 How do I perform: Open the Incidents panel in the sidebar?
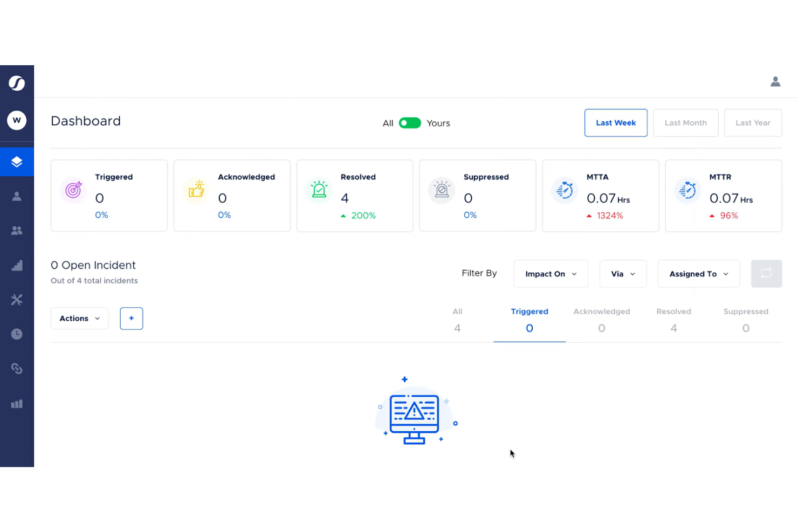pos(17,161)
